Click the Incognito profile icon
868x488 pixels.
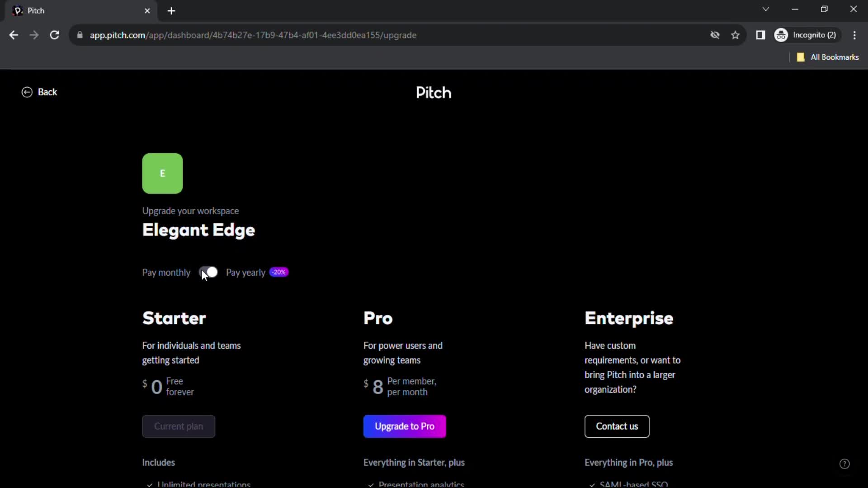[x=781, y=34]
